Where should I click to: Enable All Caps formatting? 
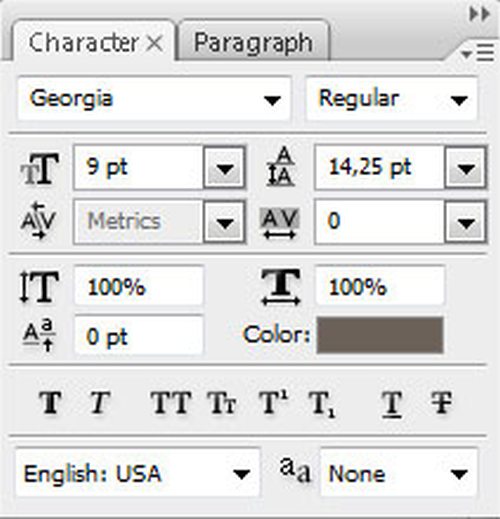[171, 403]
